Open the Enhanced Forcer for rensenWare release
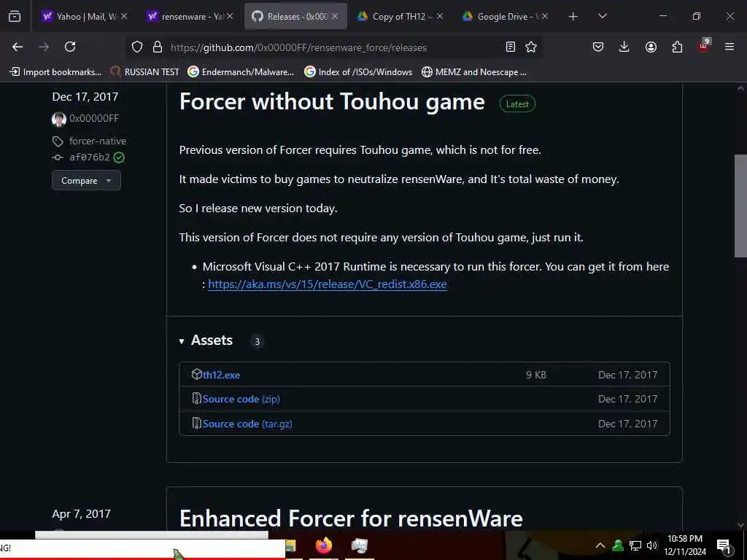This screenshot has width=747, height=560. (351, 518)
